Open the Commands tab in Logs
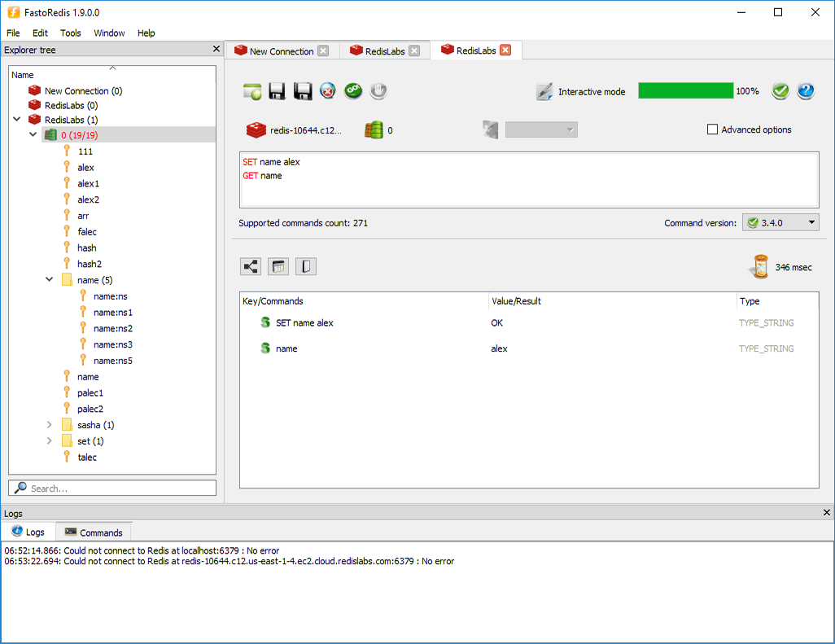This screenshot has width=835, height=644. click(94, 532)
